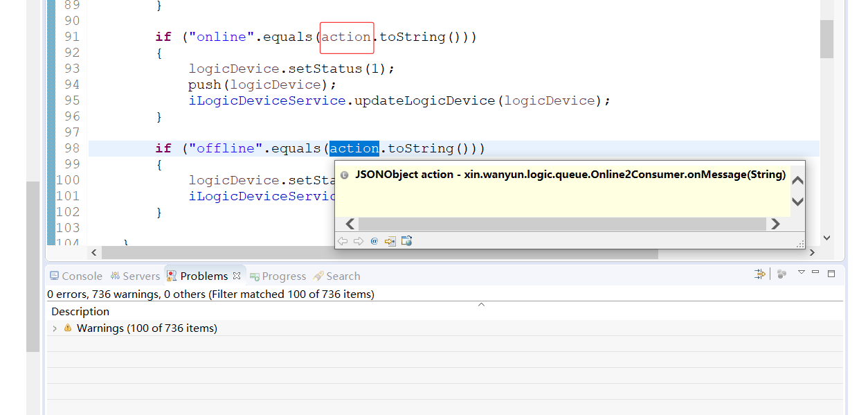Click the 'if' keyword on line 98
Viewport: 868px width, 415px height.
pos(163,148)
